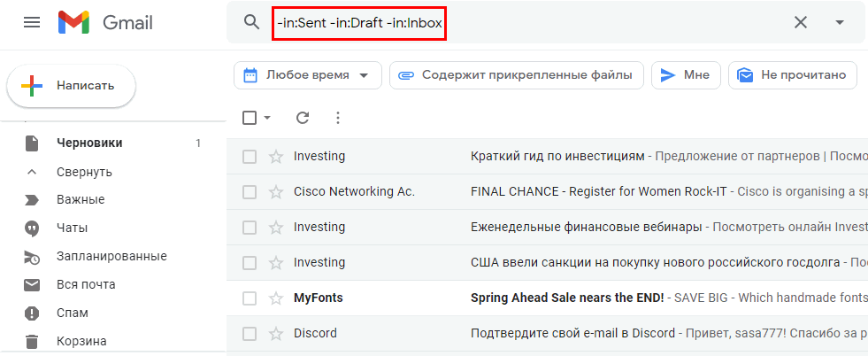The image size is (868, 356).
Task: Open the Любое время date filter
Action: (x=308, y=75)
